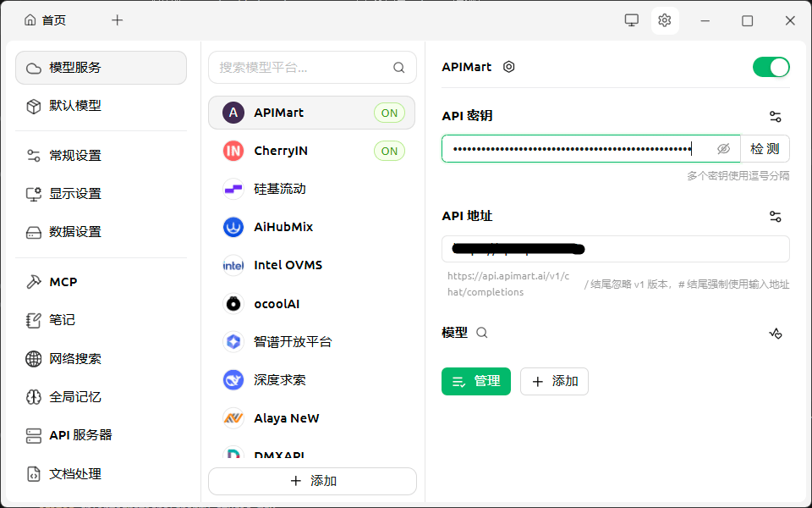Viewport: 812px width, 508px height.
Task: Open 数据设置 settings page
Action: click(101, 232)
